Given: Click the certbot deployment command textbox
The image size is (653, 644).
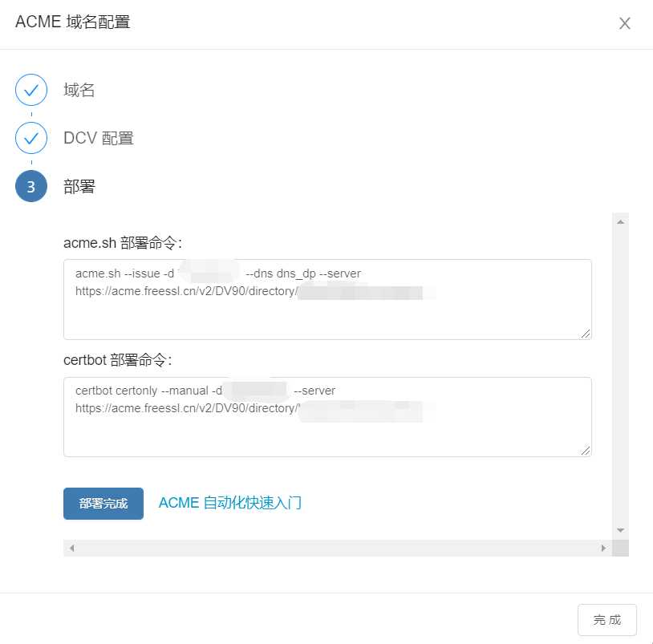Looking at the screenshot, I should 327,425.
